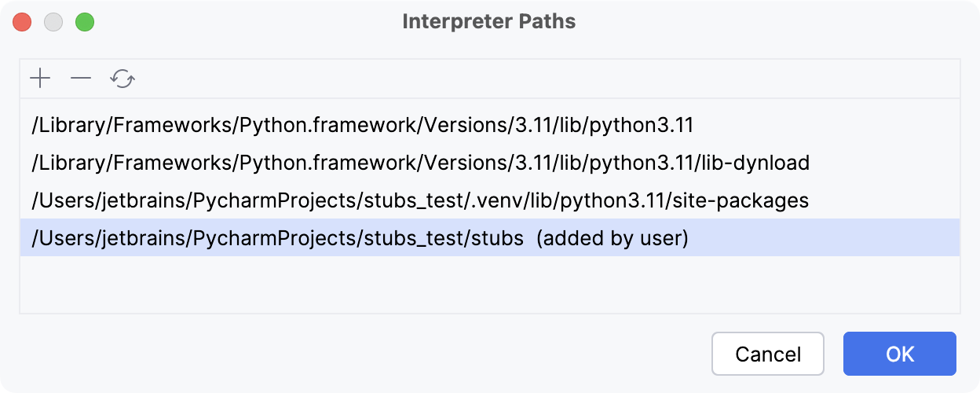Click the plus icon to add path
This screenshot has width=980, height=393.
point(40,79)
